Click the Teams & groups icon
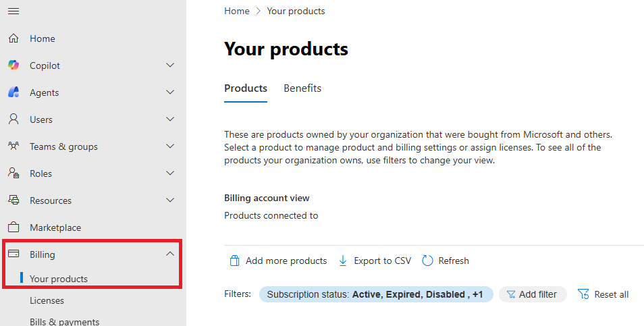 pyautogui.click(x=14, y=146)
